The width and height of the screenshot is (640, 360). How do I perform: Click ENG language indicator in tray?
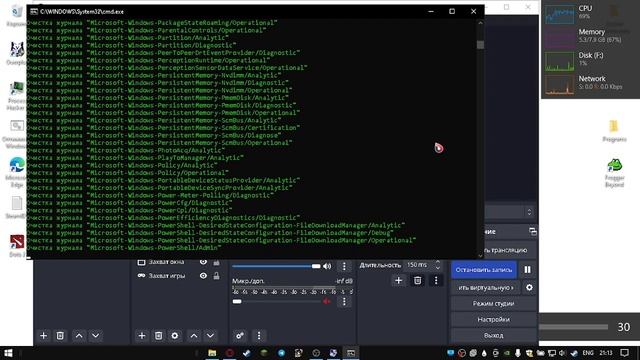point(588,353)
